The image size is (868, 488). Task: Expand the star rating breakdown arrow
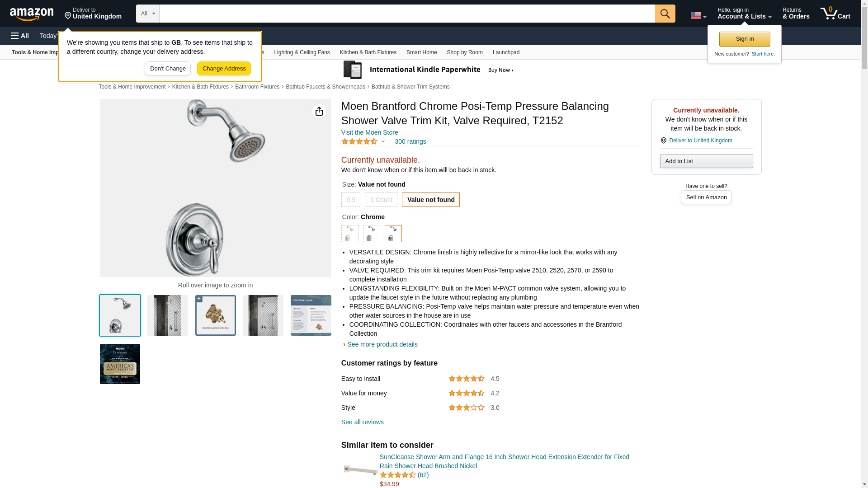click(383, 141)
